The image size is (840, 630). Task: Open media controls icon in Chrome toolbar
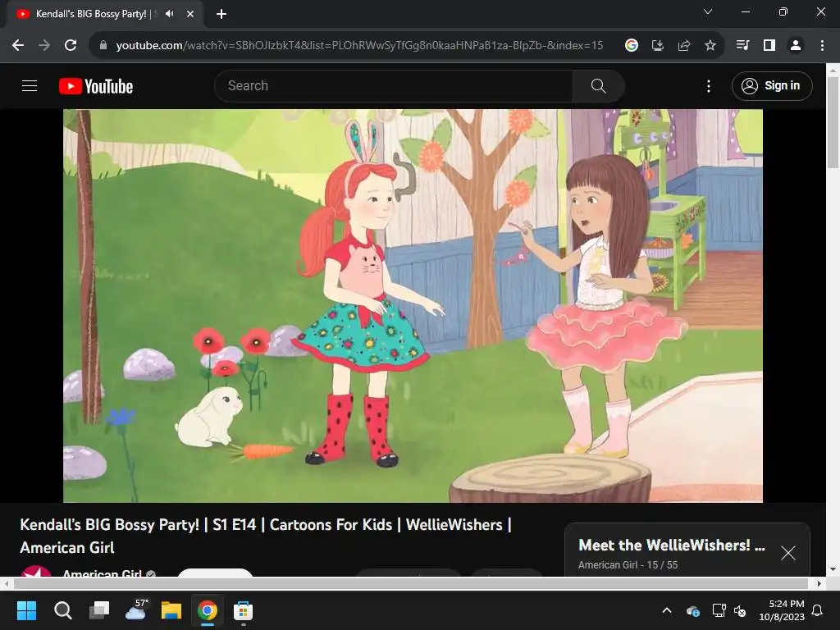742,46
